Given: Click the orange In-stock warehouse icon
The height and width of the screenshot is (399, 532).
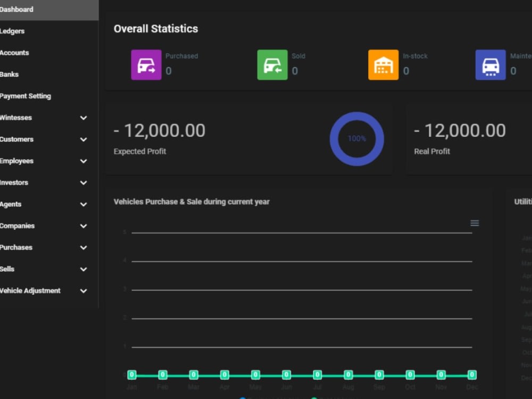Looking at the screenshot, I should tap(384, 65).
